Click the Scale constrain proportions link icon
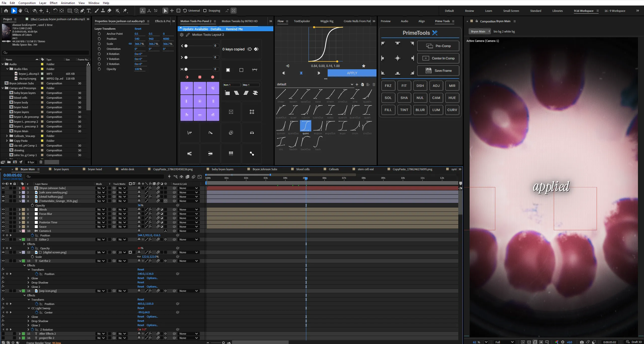644x344 pixels. [x=130, y=44]
